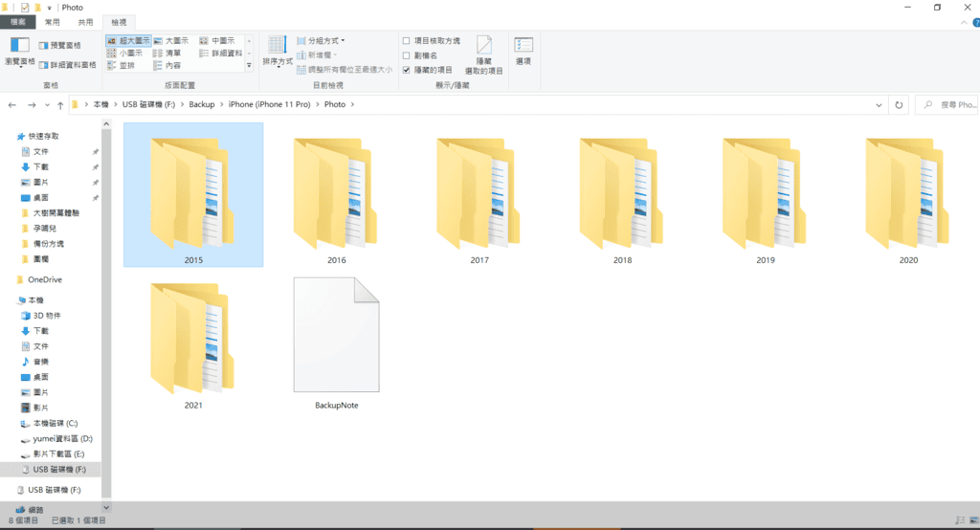Screen dimensions: 980x530
Task: Select the 2017 folder
Action: tap(479, 193)
